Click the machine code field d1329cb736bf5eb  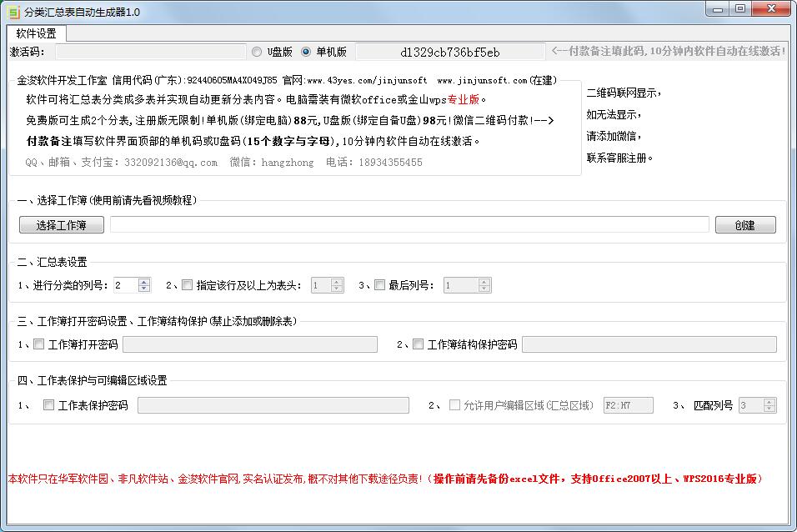click(x=450, y=53)
